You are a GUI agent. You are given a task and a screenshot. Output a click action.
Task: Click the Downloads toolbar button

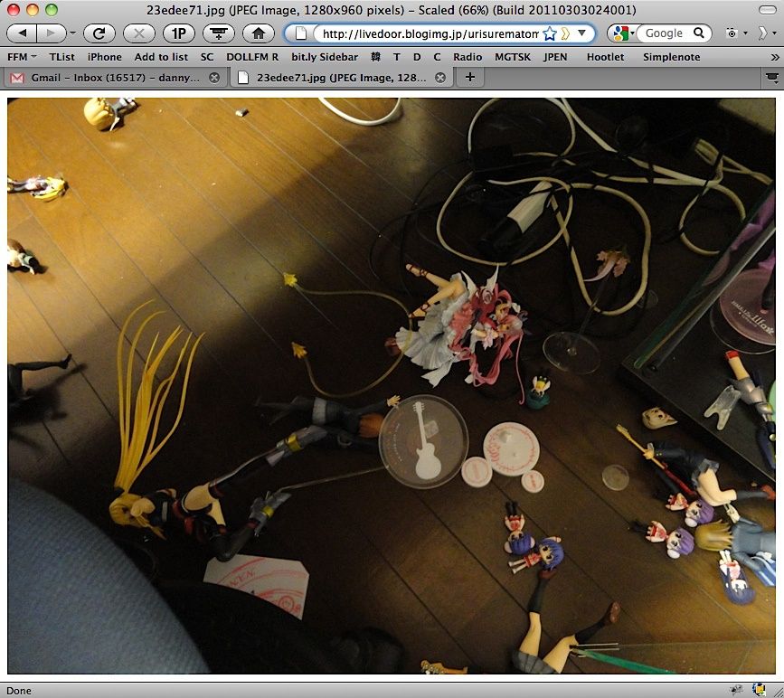coord(218,33)
